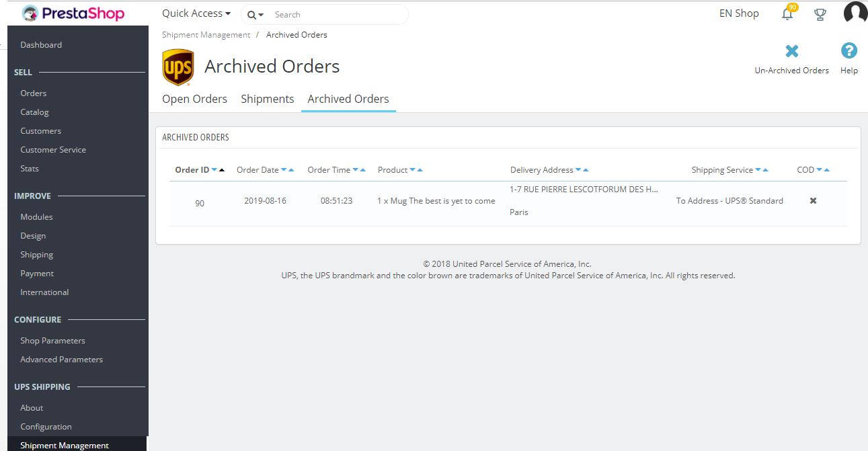Open Catalog in the sidebar
868x451 pixels.
point(34,112)
